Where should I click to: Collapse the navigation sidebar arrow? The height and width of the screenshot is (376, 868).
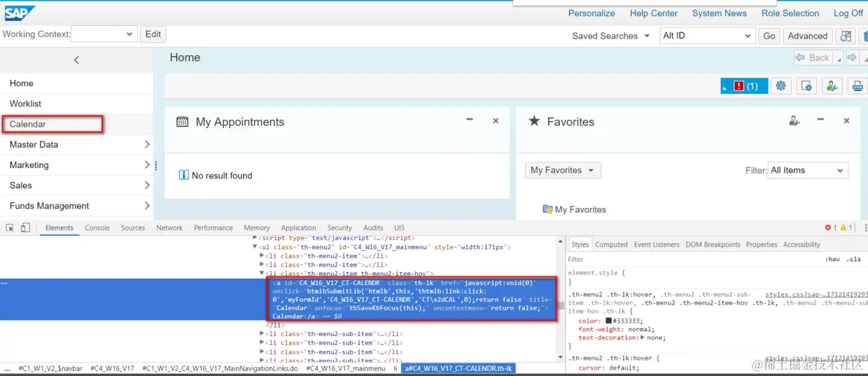[76, 60]
